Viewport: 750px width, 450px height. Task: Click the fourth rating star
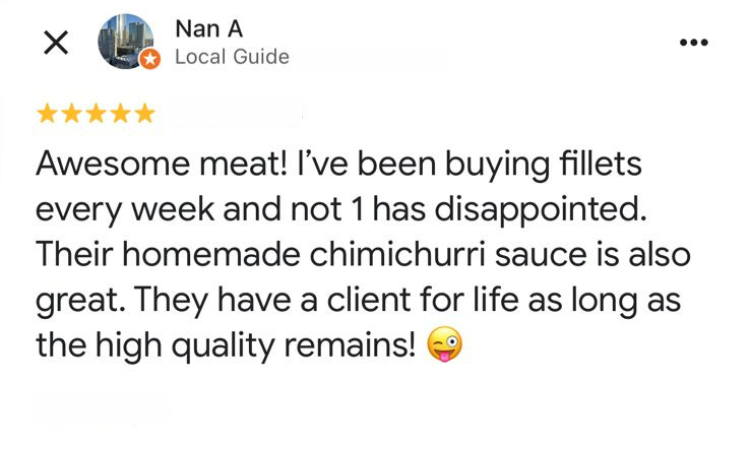click(x=121, y=113)
